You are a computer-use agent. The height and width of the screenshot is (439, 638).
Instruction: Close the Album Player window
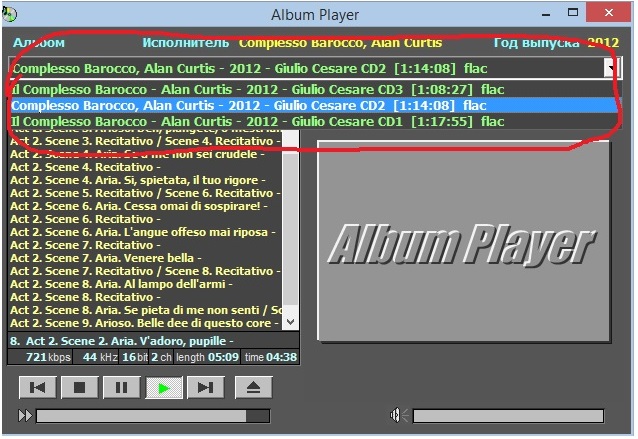coord(609,13)
